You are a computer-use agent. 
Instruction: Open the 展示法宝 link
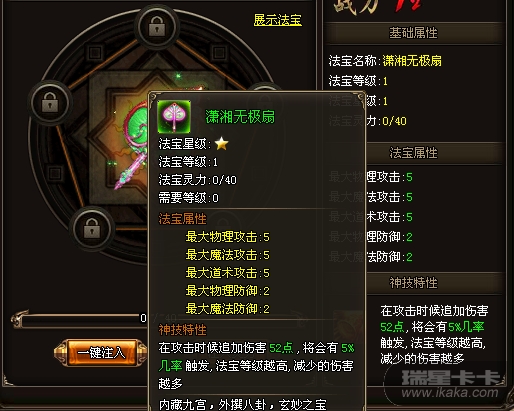click(277, 20)
